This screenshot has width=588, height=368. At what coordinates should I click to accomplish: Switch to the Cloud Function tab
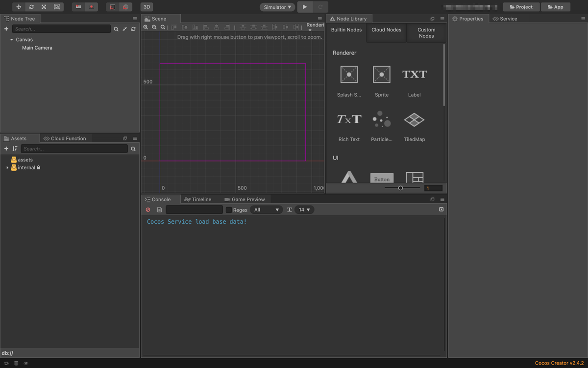pos(64,138)
